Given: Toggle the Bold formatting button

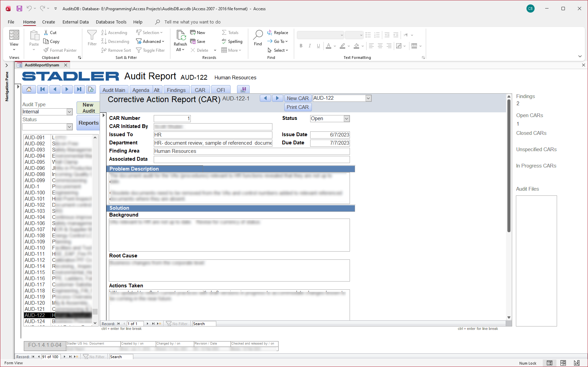Looking at the screenshot, I should pos(301,46).
